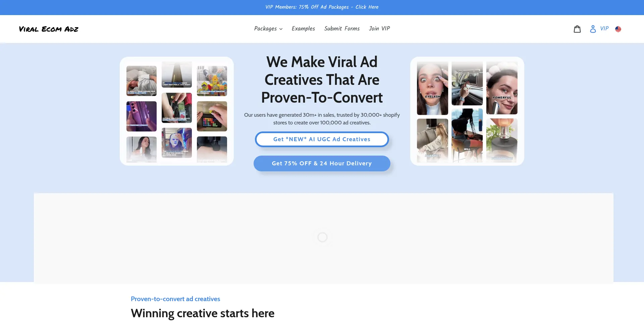Click the loading spinner in video area
Image resolution: width=644 pixels, height=333 pixels.
pyautogui.click(x=322, y=237)
